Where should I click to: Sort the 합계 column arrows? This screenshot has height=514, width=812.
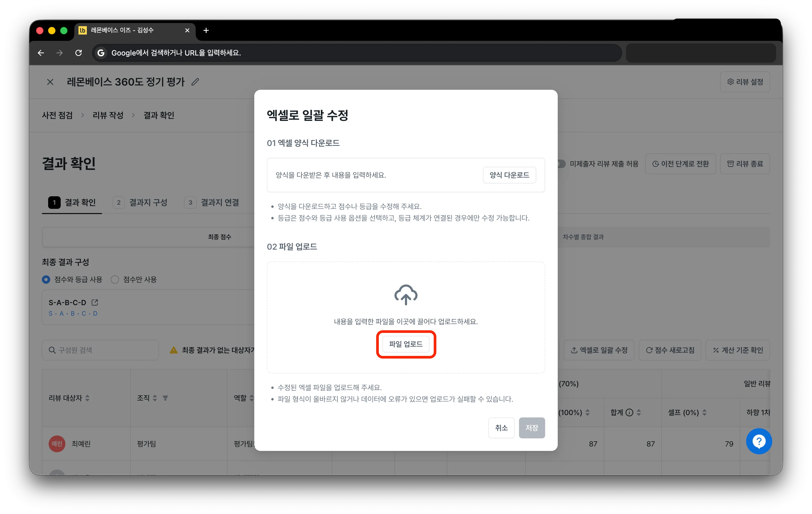coord(639,412)
